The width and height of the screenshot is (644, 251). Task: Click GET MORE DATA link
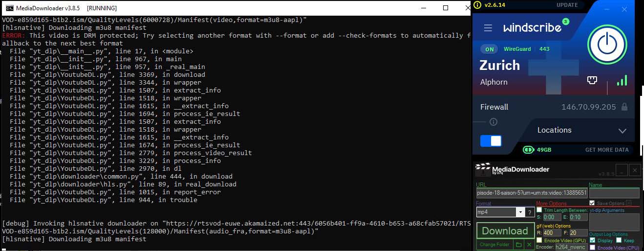point(607,150)
